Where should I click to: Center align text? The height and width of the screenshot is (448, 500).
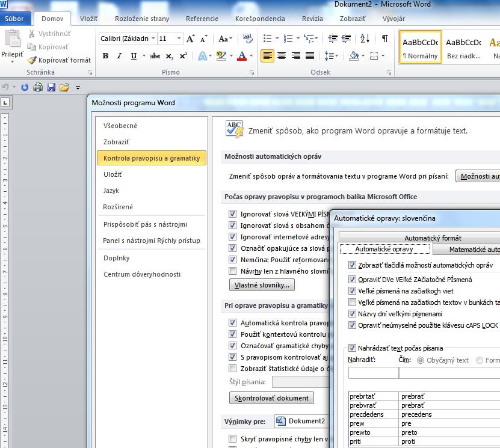click(281, 56)
